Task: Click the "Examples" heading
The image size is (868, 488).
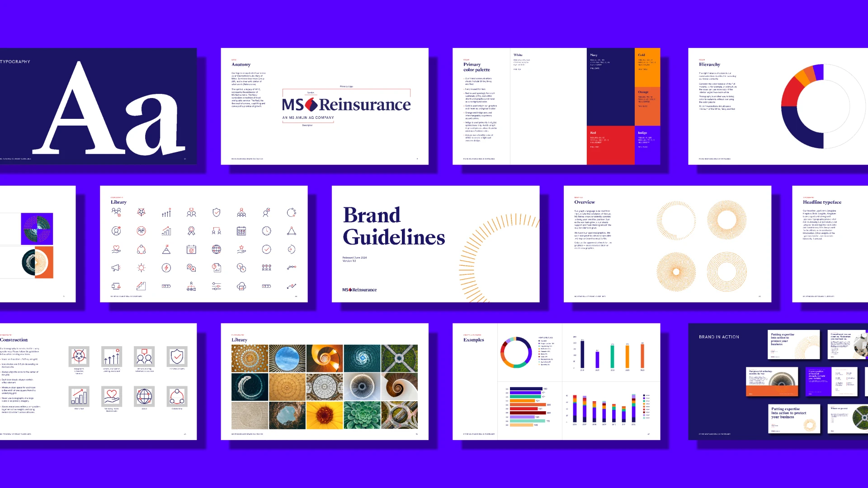Action: [x=473, y=340]
